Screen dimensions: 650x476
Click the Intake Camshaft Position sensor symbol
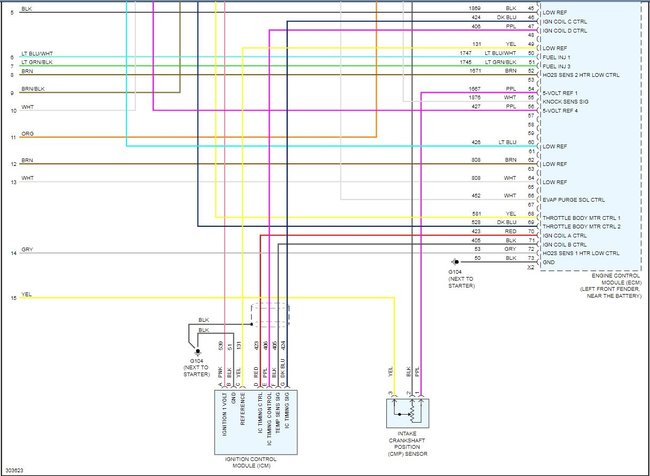pyautogui.click(x=407, y=413)
